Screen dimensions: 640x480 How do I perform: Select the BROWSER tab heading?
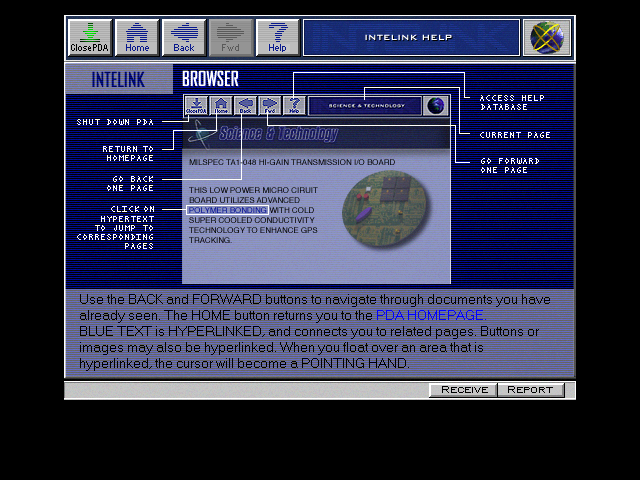tap(210, 79)
